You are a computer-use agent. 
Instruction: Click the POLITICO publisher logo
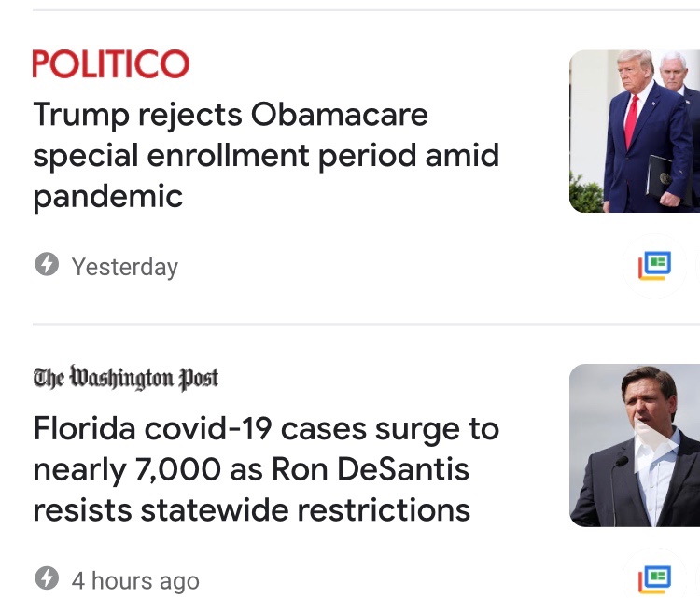coord(111,64)
